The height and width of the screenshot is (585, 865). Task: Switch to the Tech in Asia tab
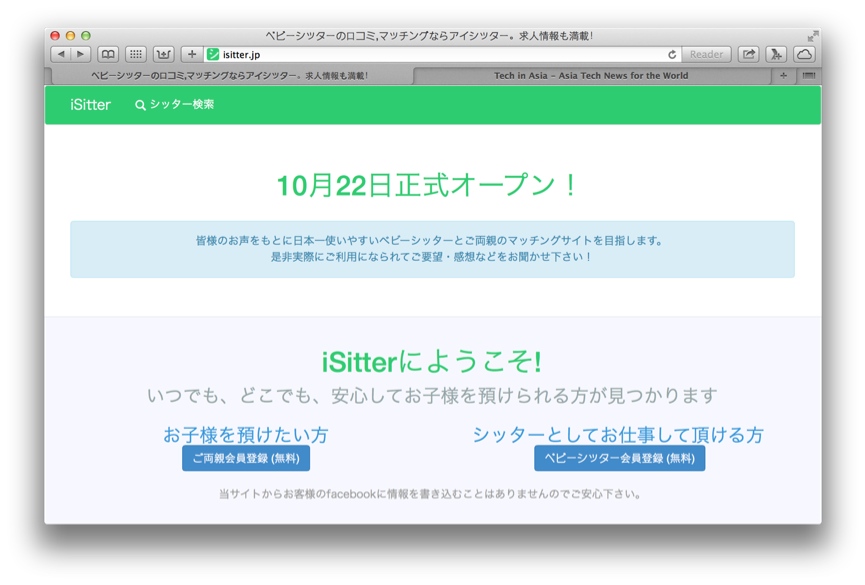tap(591, 76)
